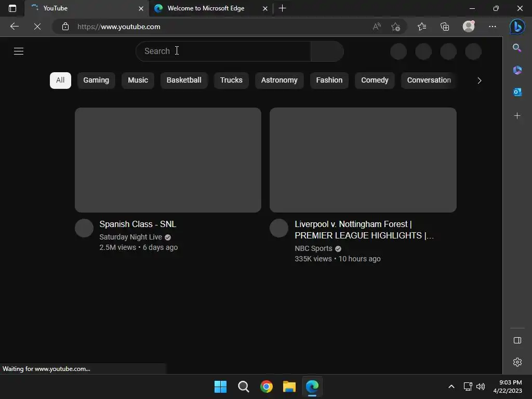
Task: Open the Liverpool v. Nottingham Forest highlights title
Action: point(364,230)
